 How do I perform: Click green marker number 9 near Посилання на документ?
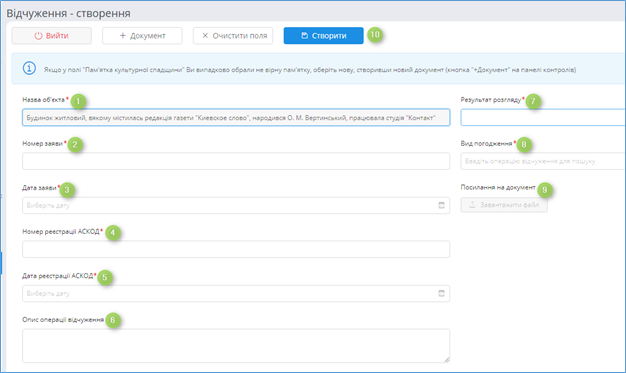coord(545,190)
